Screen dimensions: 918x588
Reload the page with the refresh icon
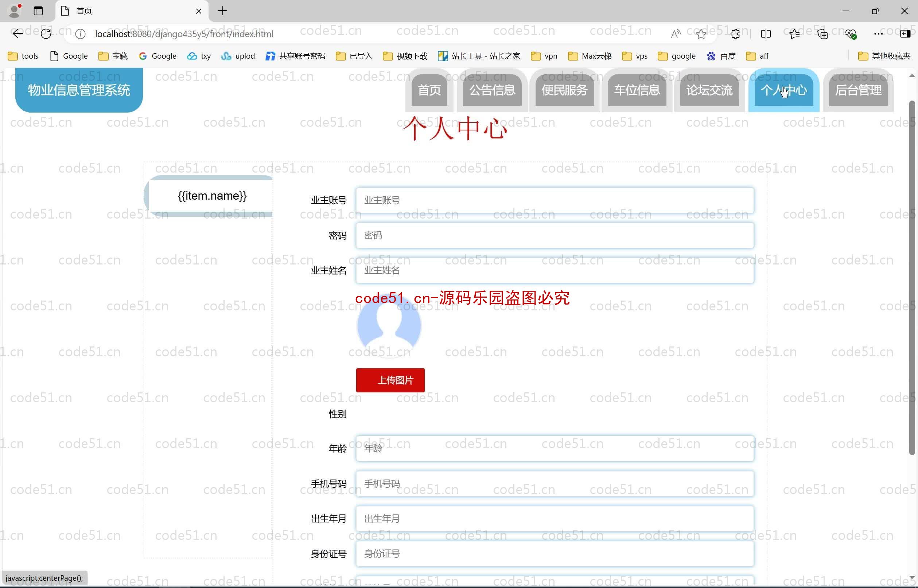coord(46,34)
